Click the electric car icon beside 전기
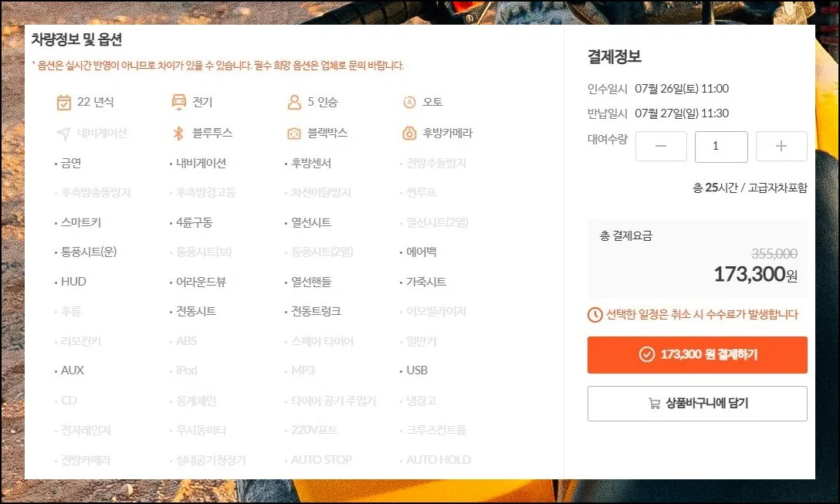 point(178,103)
